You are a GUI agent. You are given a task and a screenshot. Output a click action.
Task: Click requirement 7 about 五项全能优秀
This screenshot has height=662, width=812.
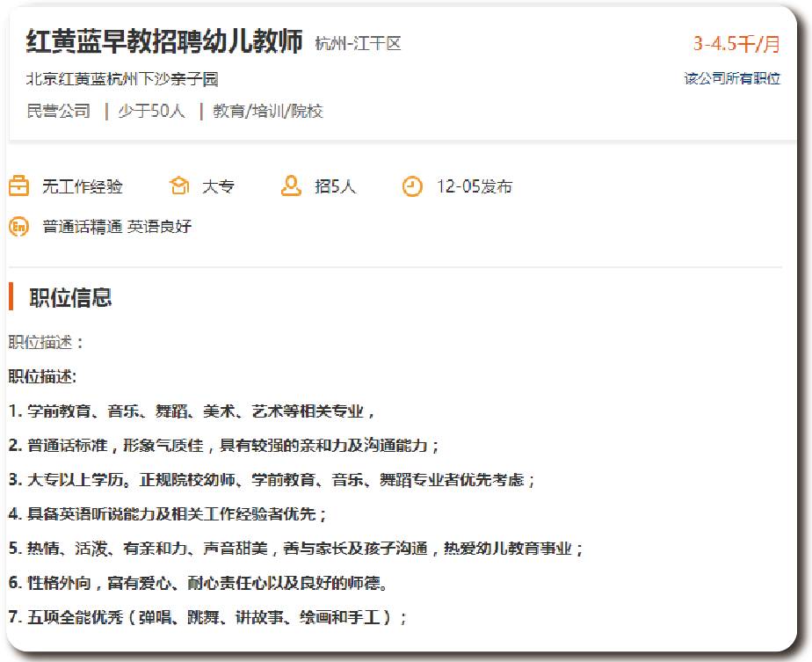pyautogui.click(x=207, y=617)
